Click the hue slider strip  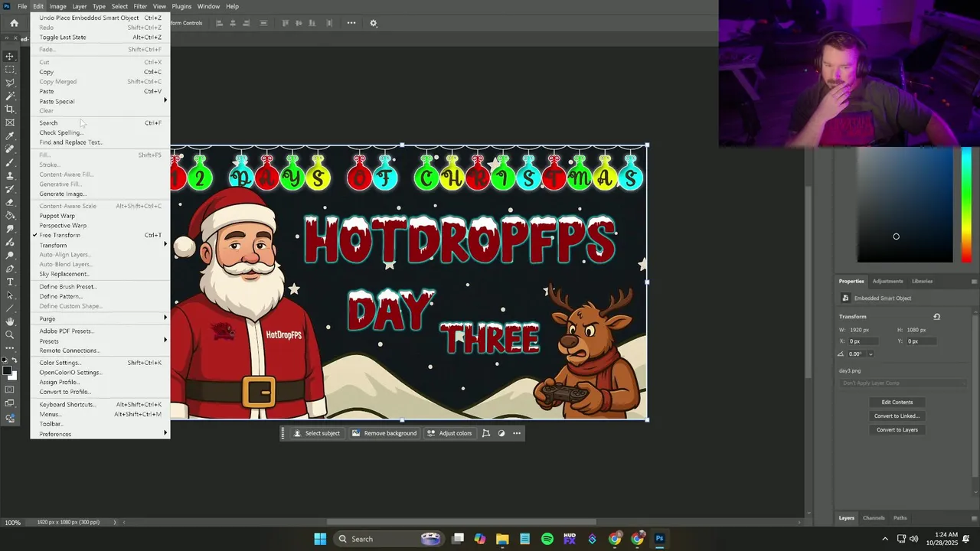967,205
